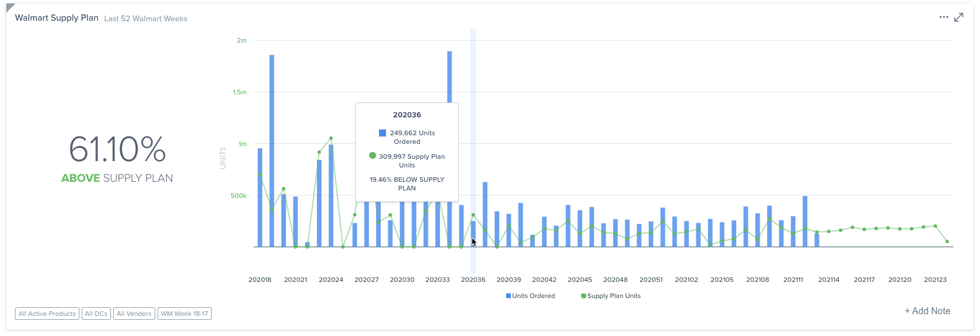Expand the widget with the diagonal arrows icon

coord(959,17)
